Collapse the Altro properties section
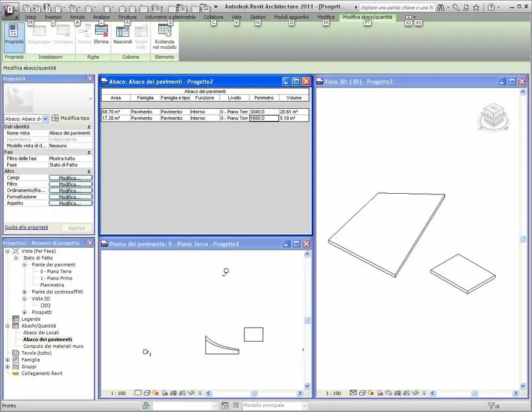This screenshot has width=532, height=412. click(x=89, y=171)
